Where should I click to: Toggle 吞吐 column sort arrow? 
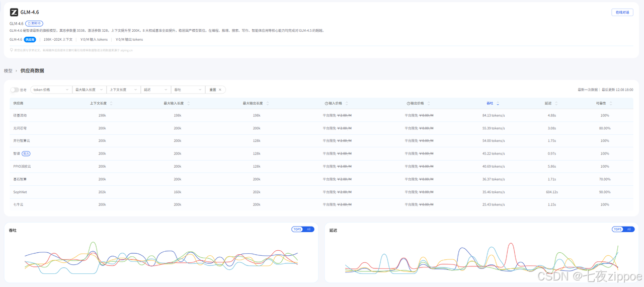pyautogui.click(x=498, y=103)
